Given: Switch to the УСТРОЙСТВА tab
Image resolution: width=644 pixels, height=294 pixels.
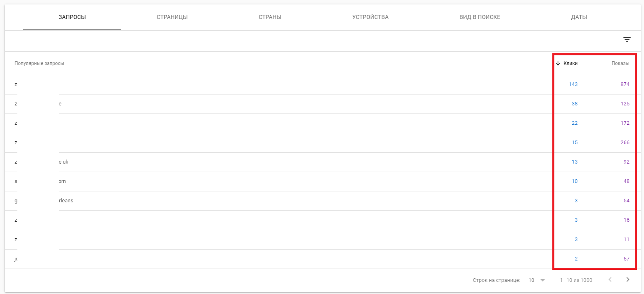Looking at the screenshot, I should 370,17.
